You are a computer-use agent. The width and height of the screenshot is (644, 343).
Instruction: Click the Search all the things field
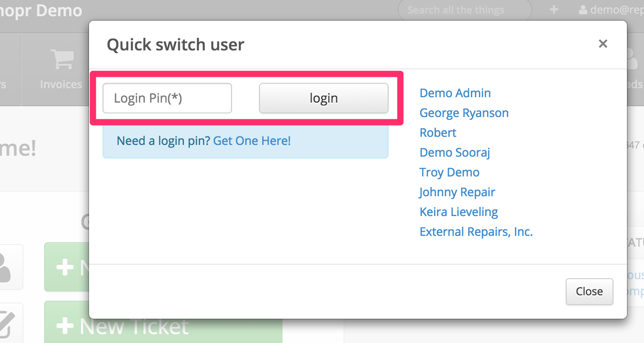point(463,10)
